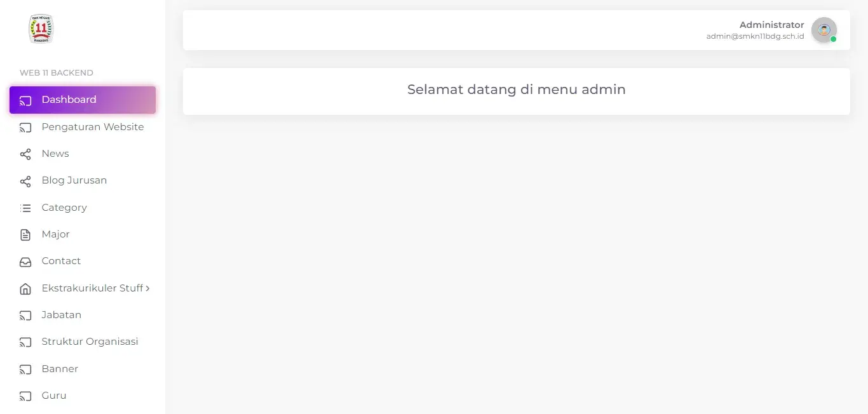Click the share icon beside Blog Jurusan
This screenshot has height=414, width=868.
(x=25, y=181)
